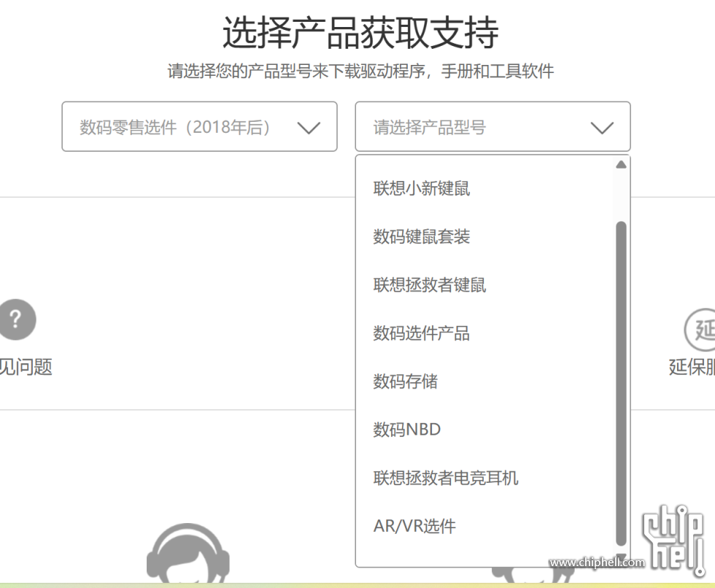This screenshot has width=715, height=588.
Task: Select 联想小新键鼠 from the list
Action: coord(422,187)
